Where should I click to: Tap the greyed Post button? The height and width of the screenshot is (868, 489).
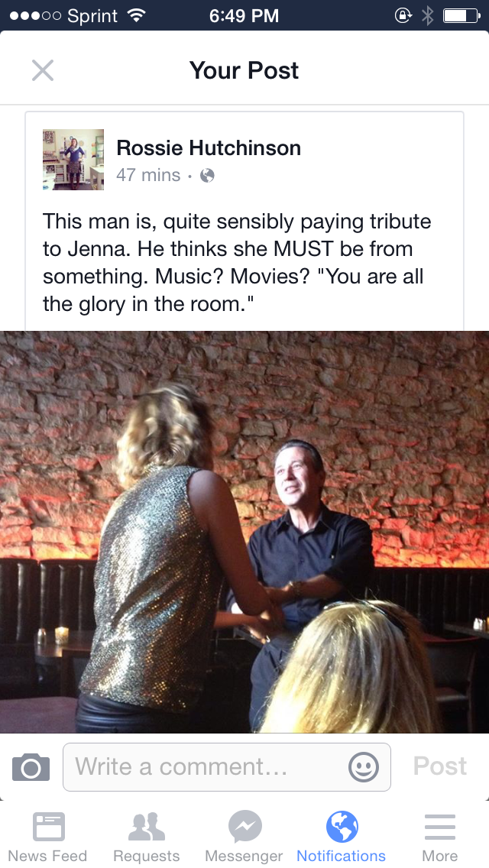439,766
